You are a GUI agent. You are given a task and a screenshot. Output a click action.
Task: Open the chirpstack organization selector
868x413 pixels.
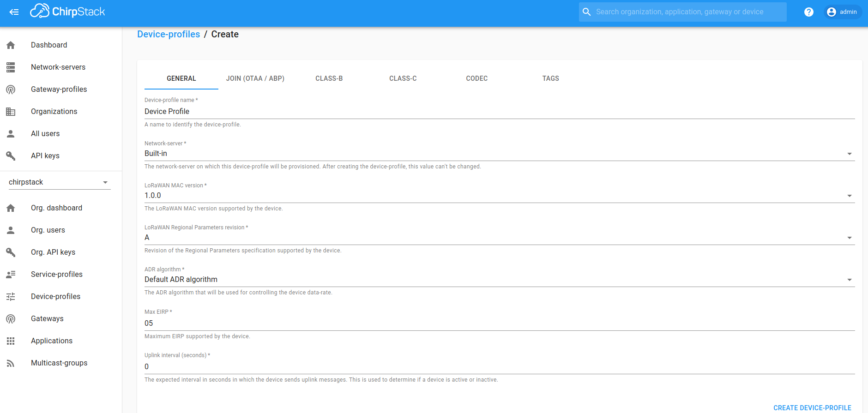pyautogui.click(x=59, y=182)
